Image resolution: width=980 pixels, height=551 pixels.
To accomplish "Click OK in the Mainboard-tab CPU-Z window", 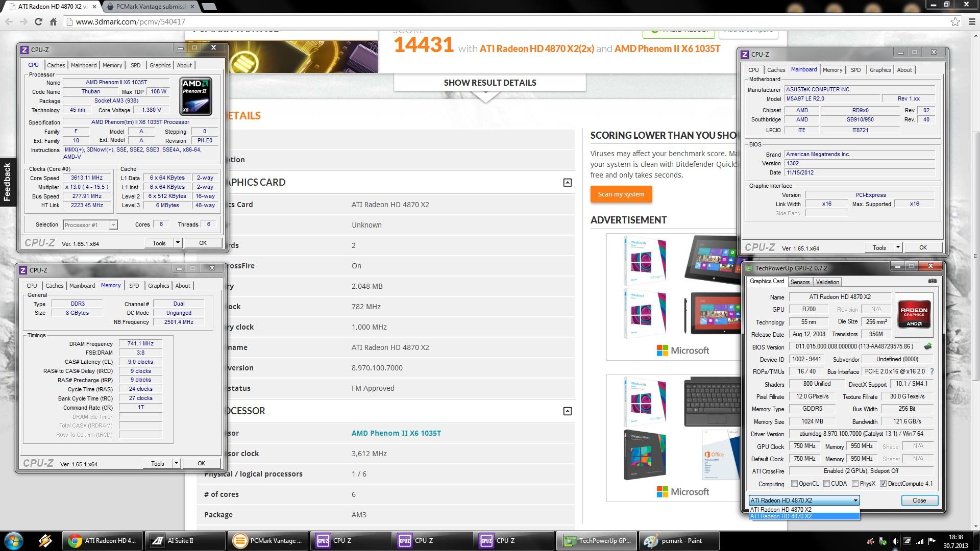I will click(923, 247).
